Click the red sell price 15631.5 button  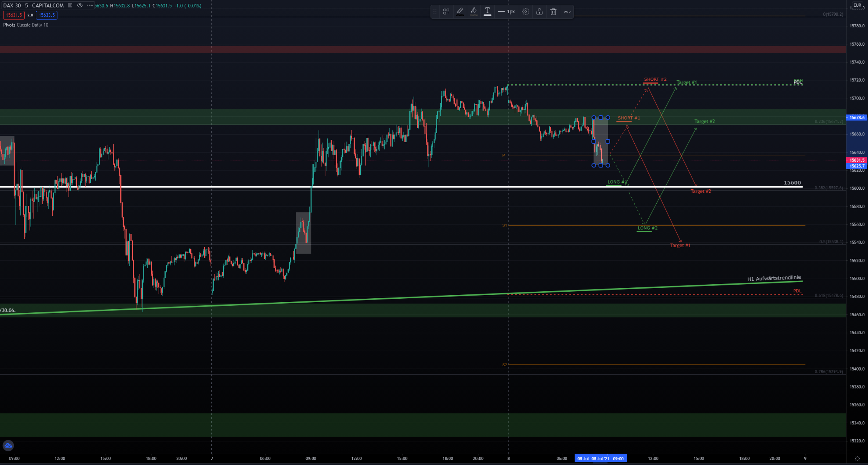[x=14, y=15]
